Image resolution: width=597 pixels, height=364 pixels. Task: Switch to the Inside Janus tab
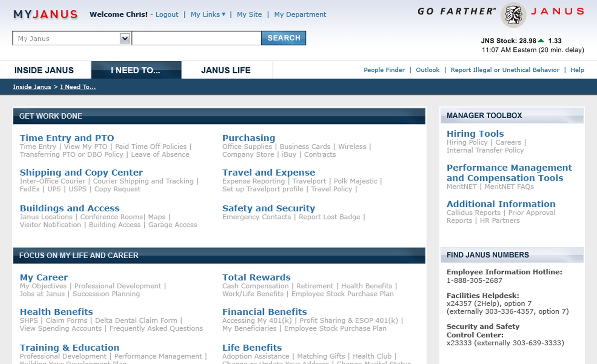point(44,70)
